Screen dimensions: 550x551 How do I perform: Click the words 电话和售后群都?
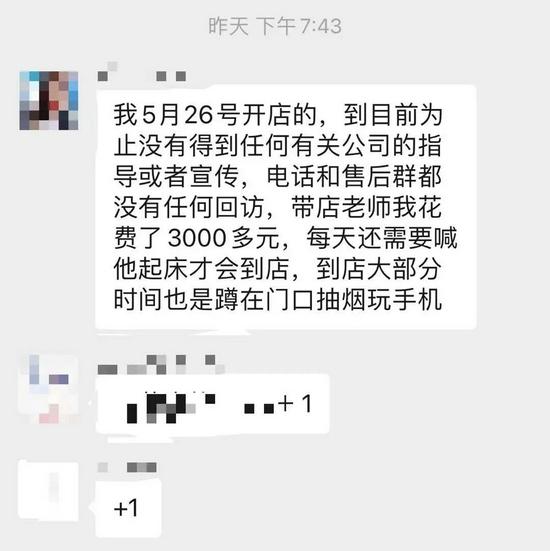(354, 176)
